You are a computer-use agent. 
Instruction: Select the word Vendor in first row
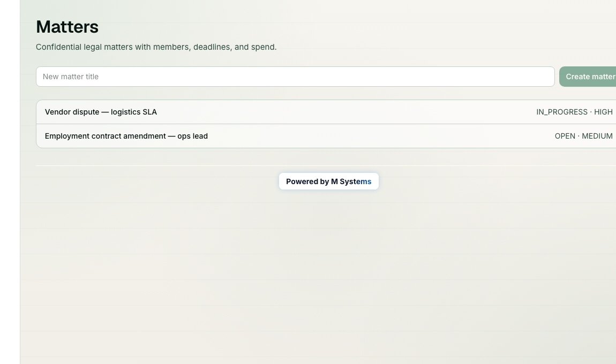click(57, 112)
